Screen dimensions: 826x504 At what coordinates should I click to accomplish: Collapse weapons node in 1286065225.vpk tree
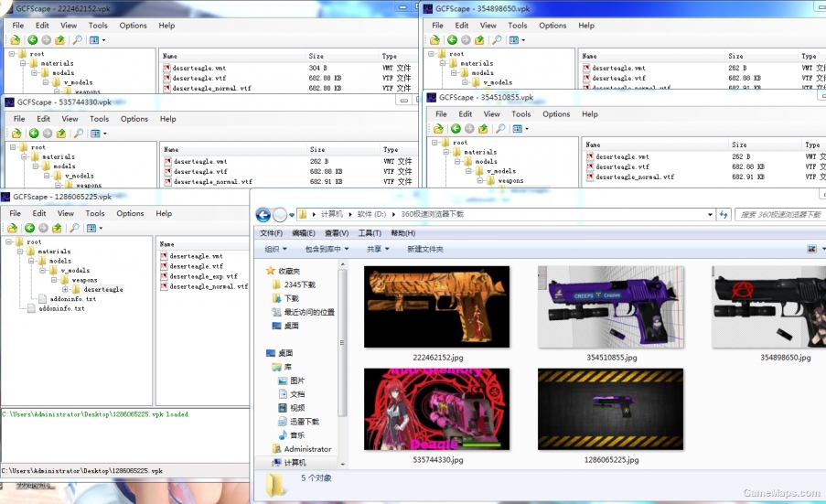pyautogui.click(x=54, y=280)
